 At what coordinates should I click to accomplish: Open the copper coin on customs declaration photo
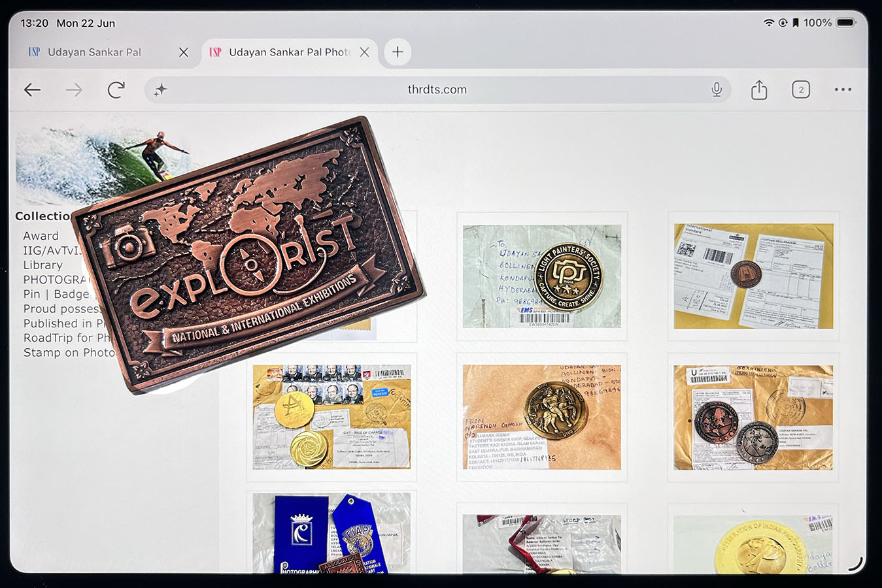click(753, 276)
